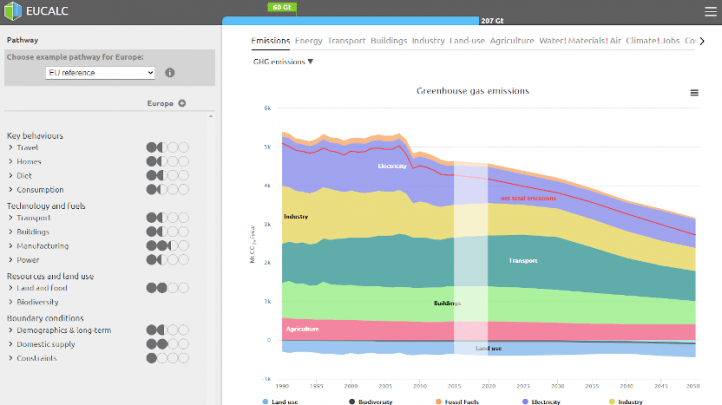
Task: Click the EUCALC logo icon
Action: point(12,10)
